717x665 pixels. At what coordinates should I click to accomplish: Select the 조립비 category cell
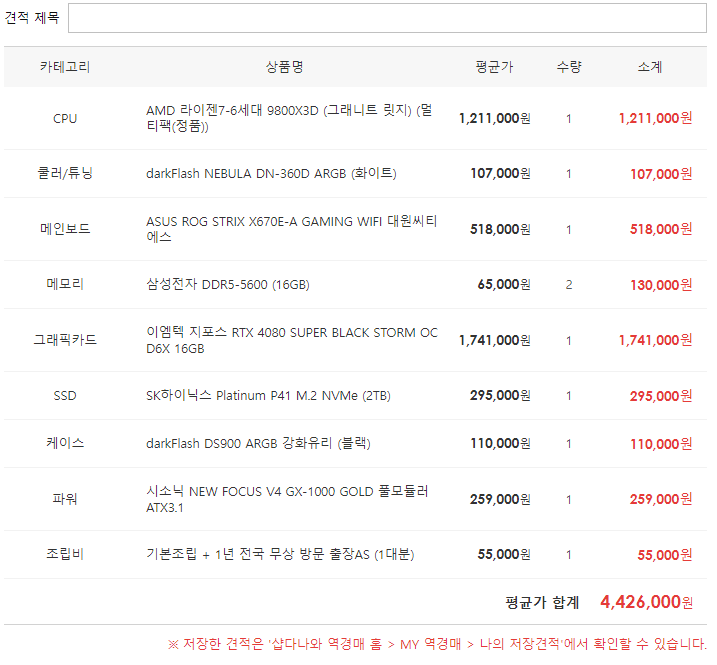(x=65, y=554)
